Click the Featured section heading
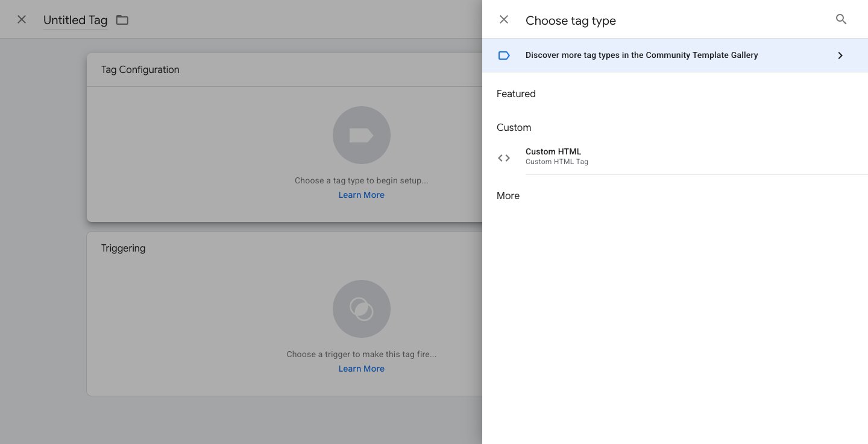This screenshot has height=444, width=868. [516, 94]
